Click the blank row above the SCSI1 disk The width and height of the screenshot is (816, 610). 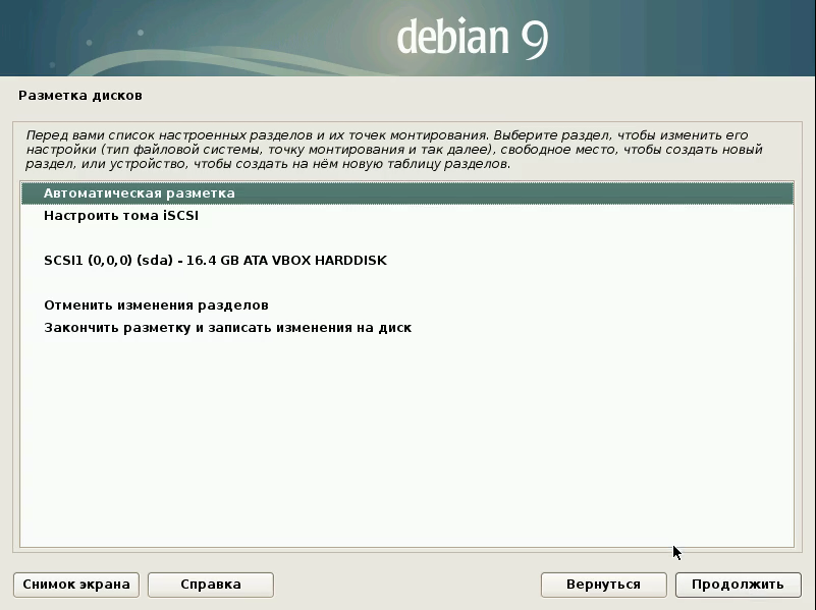(400, 238)
